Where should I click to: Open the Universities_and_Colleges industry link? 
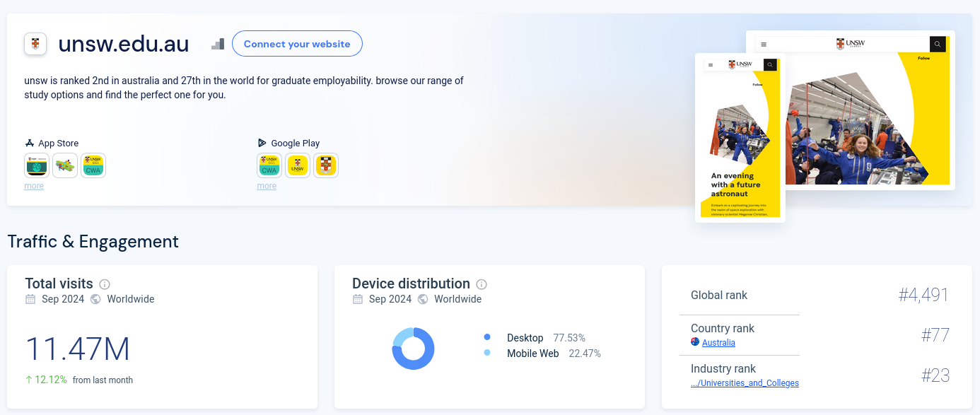click(x=745, y=383)
